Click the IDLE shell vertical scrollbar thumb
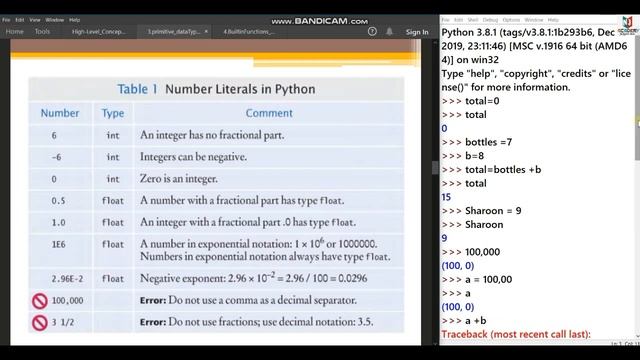Image resolution: width=640 pixels, height=360 pixels. click(637, 98)
